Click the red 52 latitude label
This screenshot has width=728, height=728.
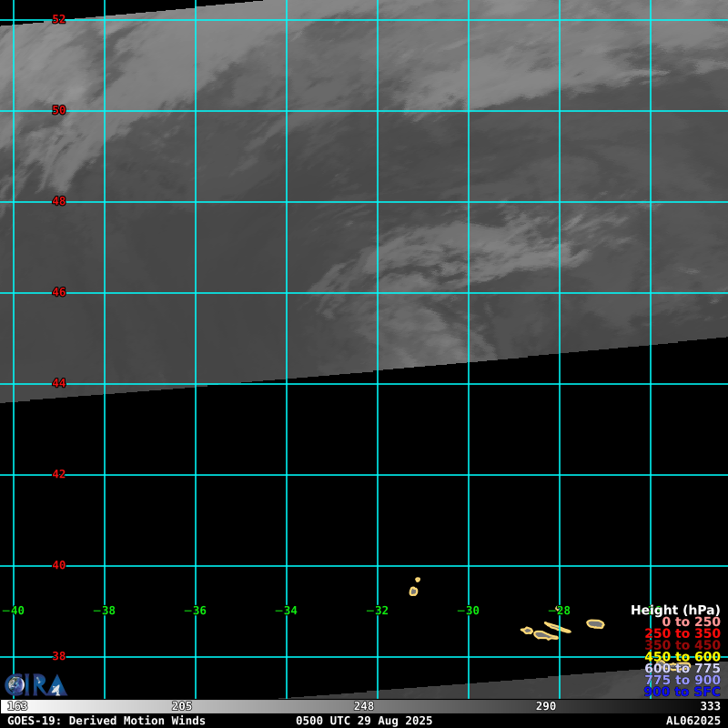58,19
